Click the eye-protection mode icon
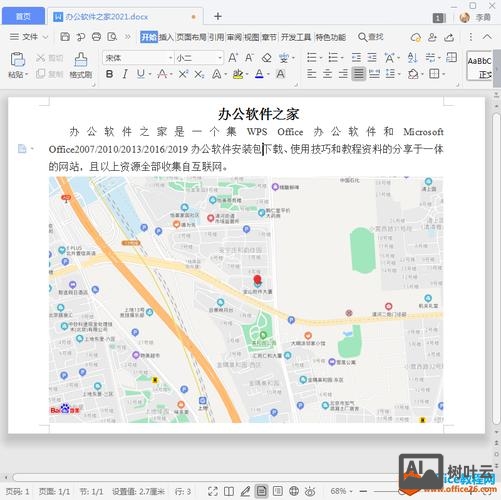 [x=310, y=491]
